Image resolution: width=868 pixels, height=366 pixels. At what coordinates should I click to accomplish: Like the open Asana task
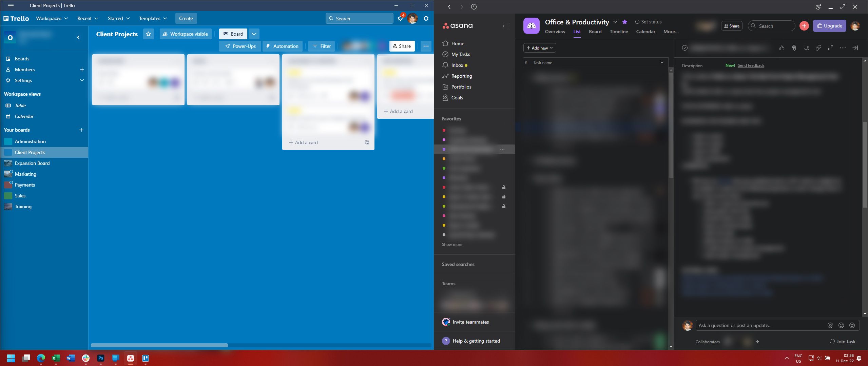[782, 48]
